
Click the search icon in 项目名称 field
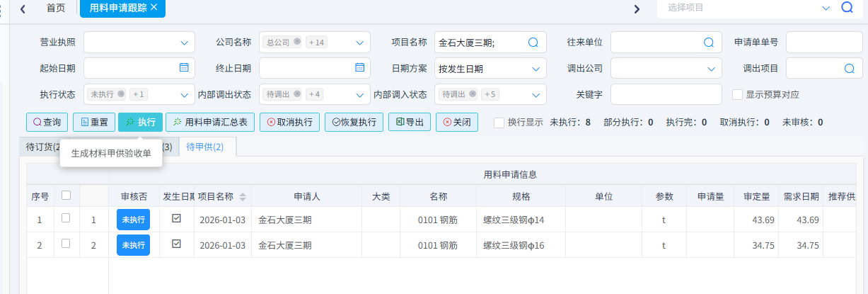[x=533, y=43]
